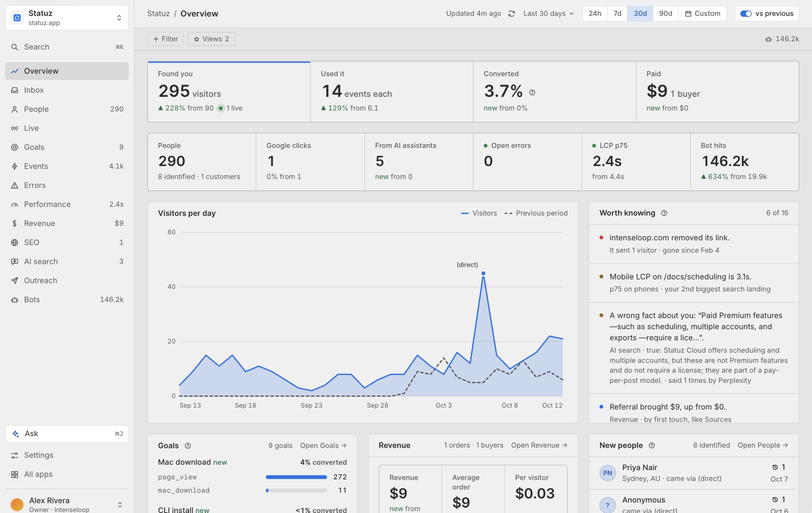This screenshot has width=812, height=513.
Task: Open the Views 2 menu
Action: (211, 39)
